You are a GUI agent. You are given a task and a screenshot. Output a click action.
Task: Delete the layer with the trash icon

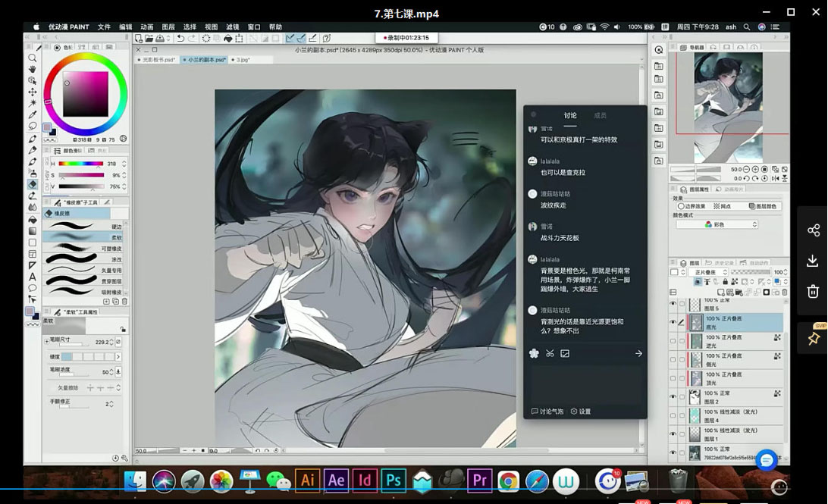pyautogui.click(x=784, y=292)
